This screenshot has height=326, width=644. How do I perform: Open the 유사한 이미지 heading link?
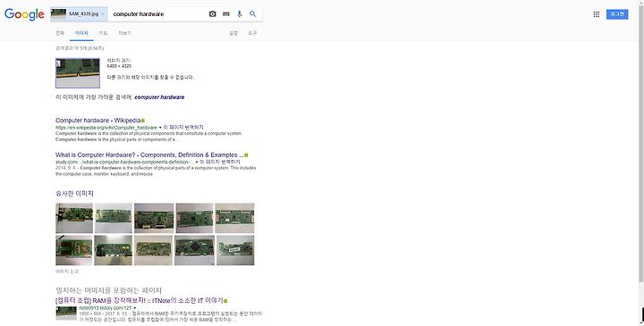click(74, 193)
